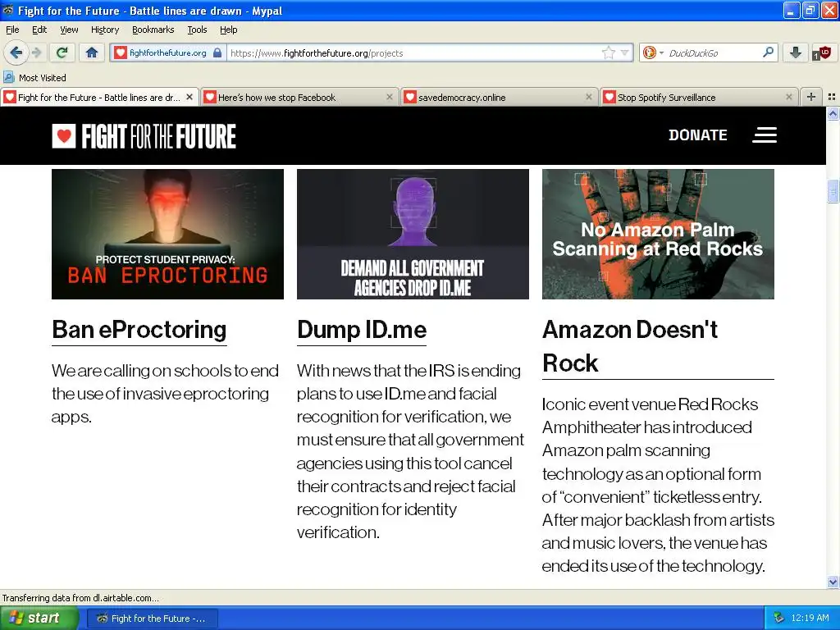Click the padlock site security icon
840x630 pixels.
[217, 52]
